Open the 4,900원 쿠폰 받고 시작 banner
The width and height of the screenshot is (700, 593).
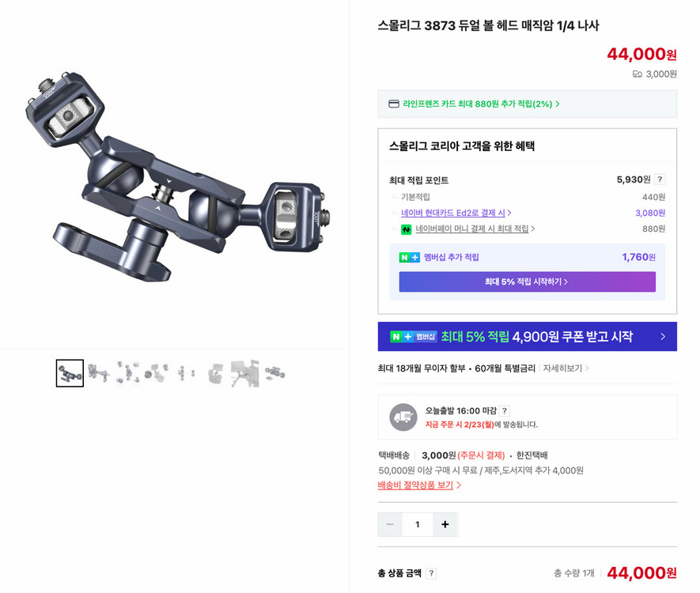(x=527, y=336)
